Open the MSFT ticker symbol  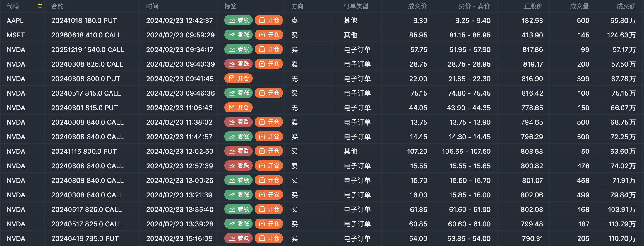(16, 35)
